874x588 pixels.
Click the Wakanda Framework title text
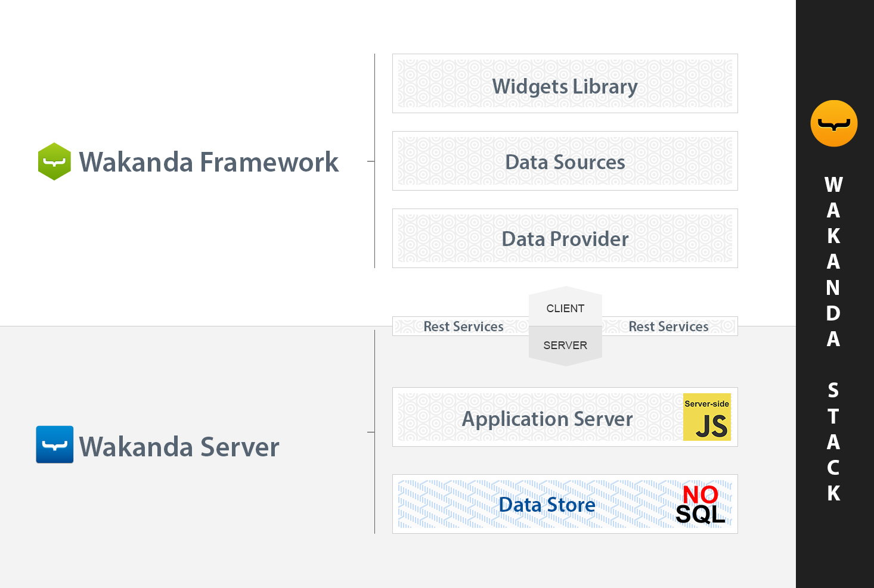[209, 162]
